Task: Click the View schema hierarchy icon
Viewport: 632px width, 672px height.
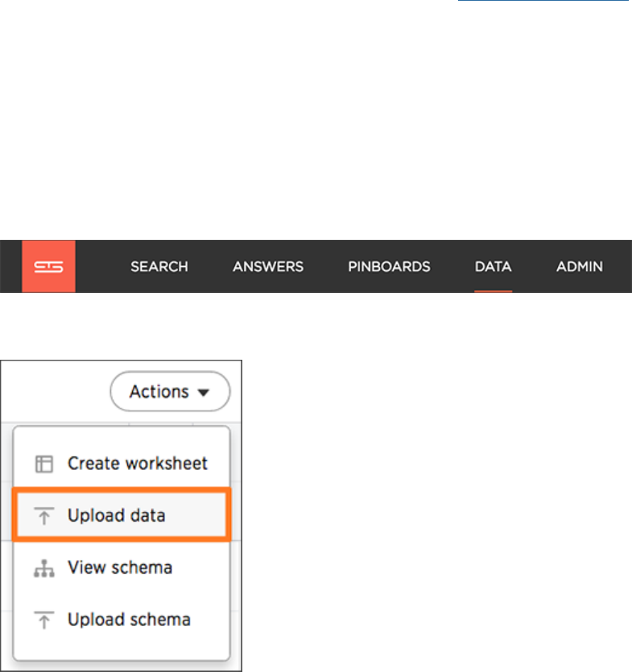Action: pos(44,568)
